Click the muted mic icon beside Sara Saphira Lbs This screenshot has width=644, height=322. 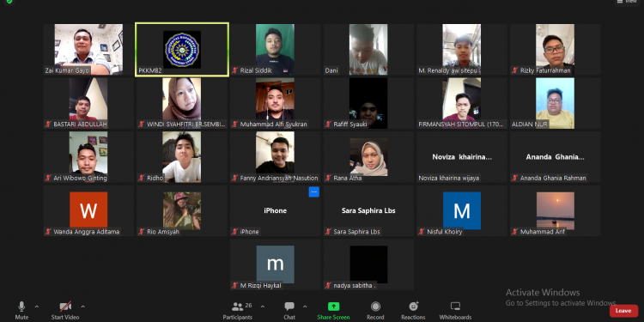(328, 232)
